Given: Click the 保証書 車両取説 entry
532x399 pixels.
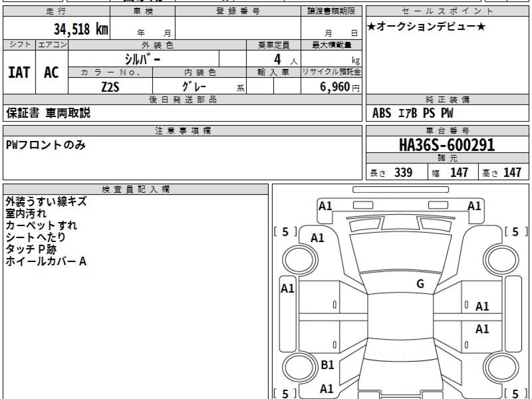Looking at the screenshot, I should 48,113.
